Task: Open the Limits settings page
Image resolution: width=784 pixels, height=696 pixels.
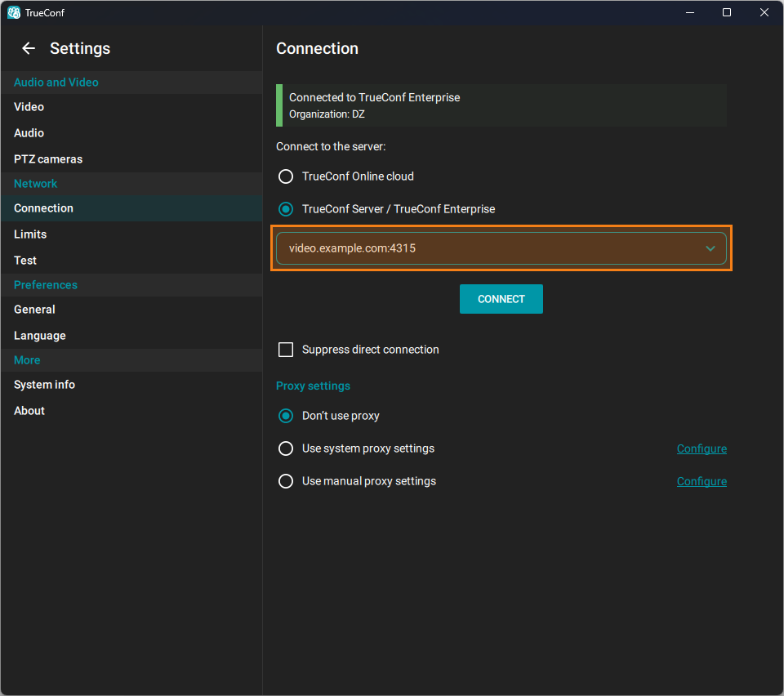Action: 131,234
